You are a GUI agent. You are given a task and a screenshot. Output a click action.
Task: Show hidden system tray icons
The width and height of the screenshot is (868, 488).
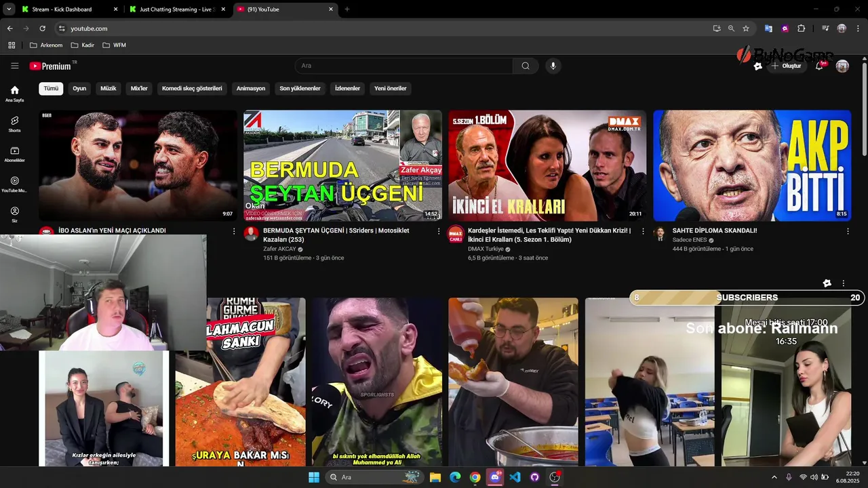(774, 477)
